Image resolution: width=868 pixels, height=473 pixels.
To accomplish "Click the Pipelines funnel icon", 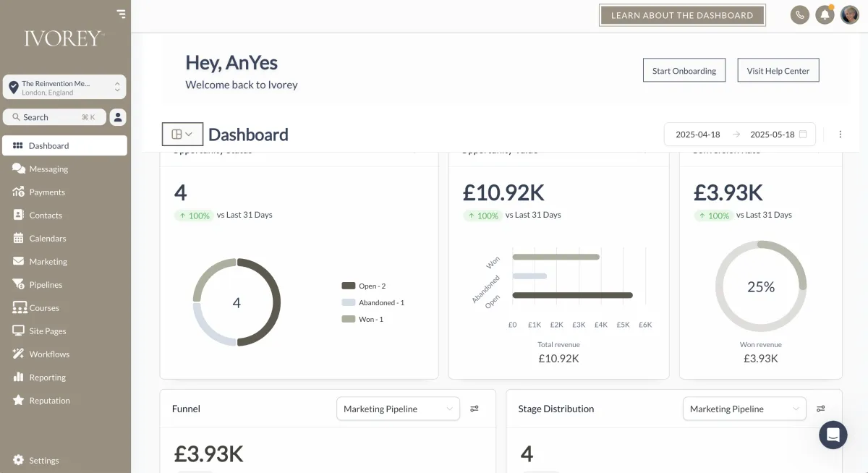I will point(18,284).
